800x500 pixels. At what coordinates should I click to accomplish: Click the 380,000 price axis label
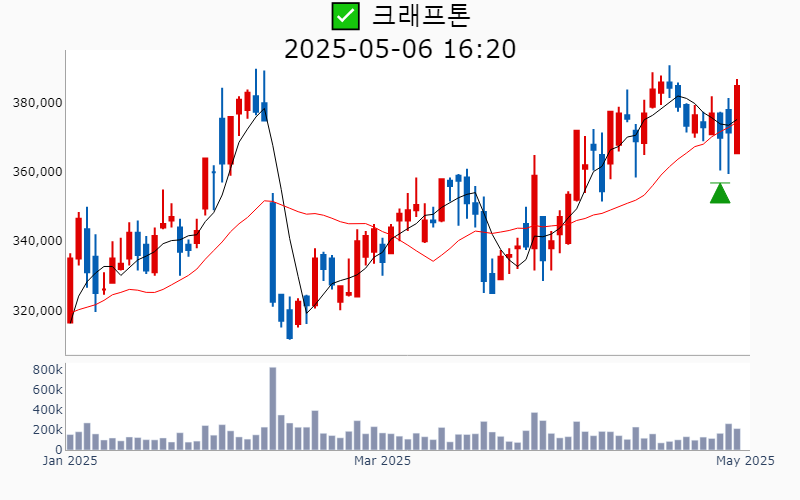point(37,103)
